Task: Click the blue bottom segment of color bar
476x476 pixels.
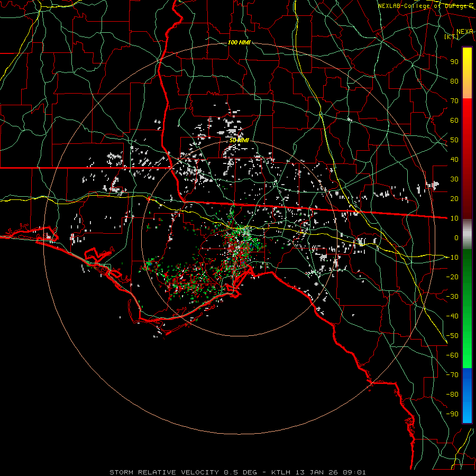Action: pyautogui.click(x=467, y=396)
